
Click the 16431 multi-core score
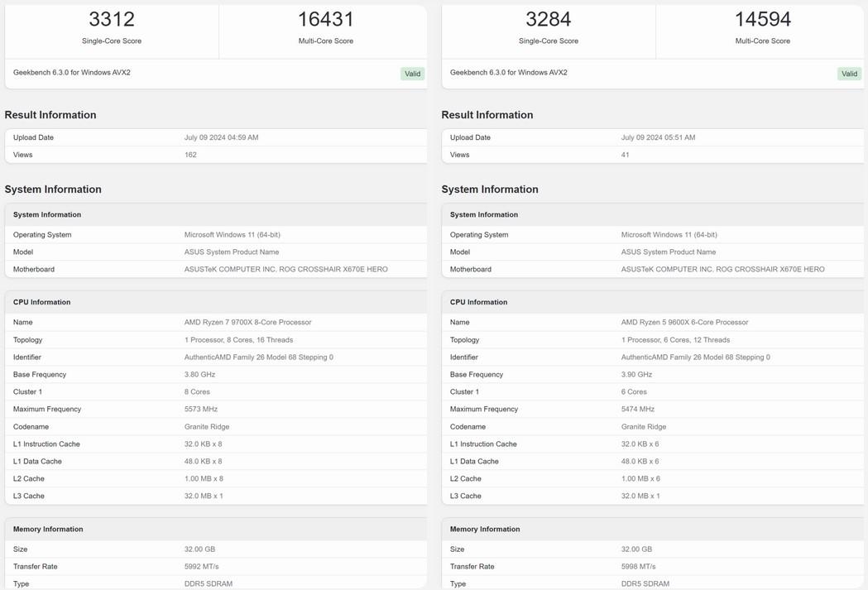click(x=326, y=19)
